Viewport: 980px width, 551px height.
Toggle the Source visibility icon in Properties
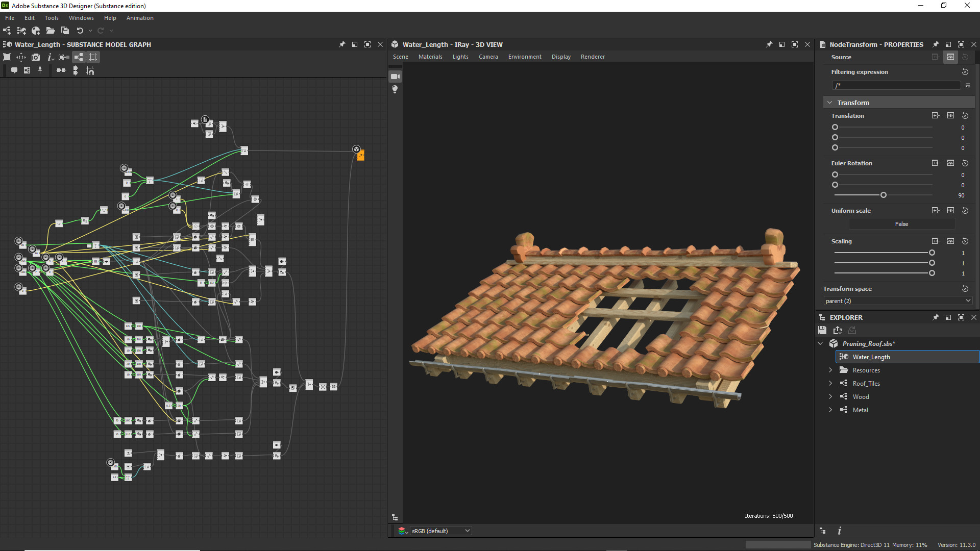point(951,57)
